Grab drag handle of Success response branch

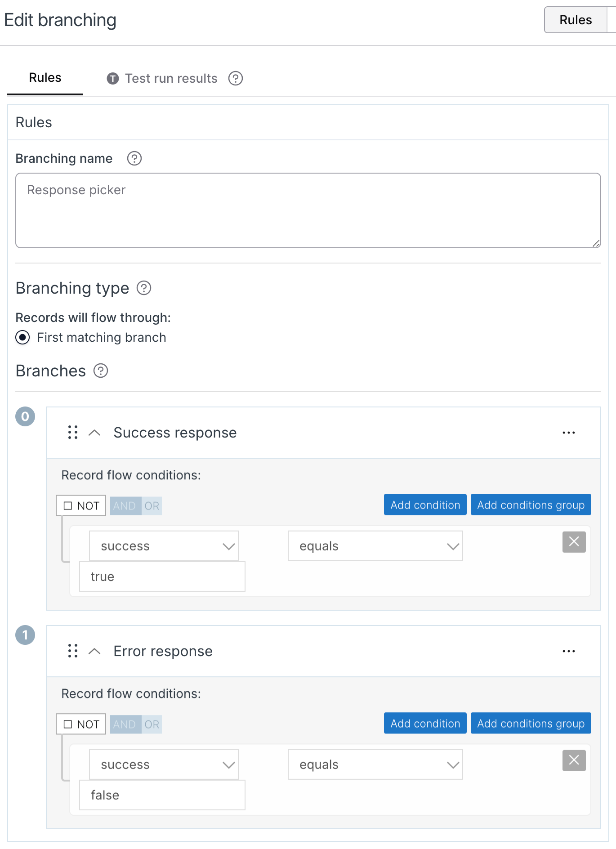point(73,433)
